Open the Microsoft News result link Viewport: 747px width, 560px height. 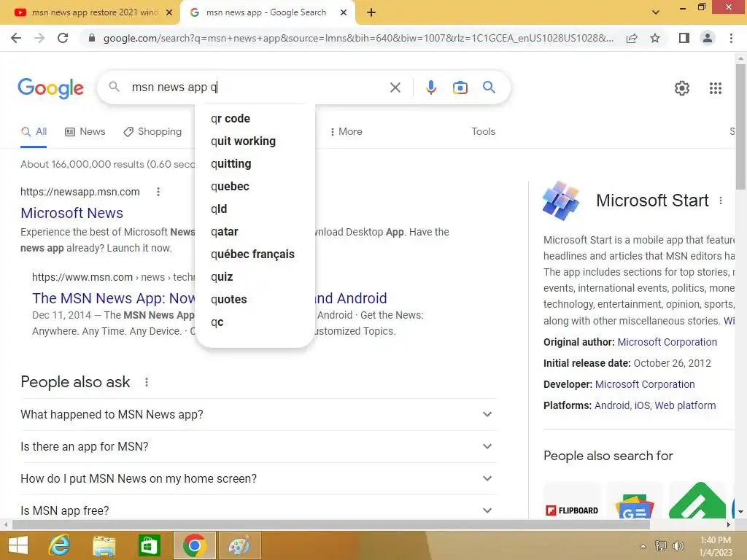[x=72, y=213]
